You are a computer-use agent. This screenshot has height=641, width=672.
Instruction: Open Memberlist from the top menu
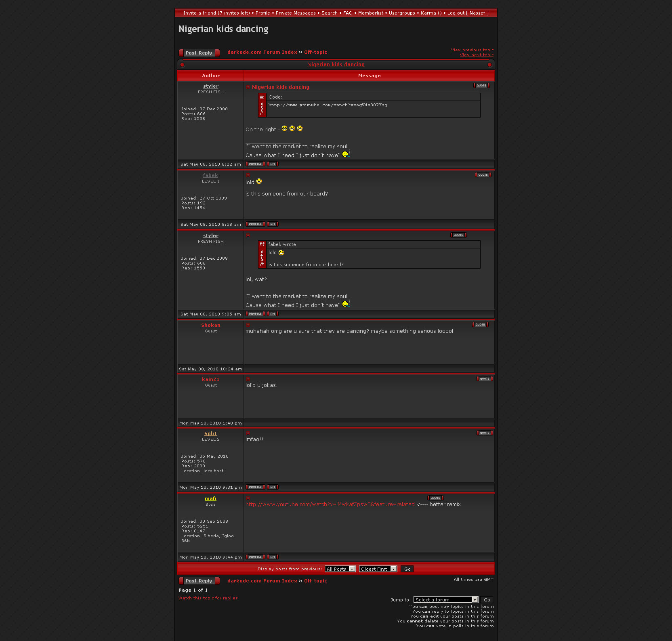click(x=370, y=13)
